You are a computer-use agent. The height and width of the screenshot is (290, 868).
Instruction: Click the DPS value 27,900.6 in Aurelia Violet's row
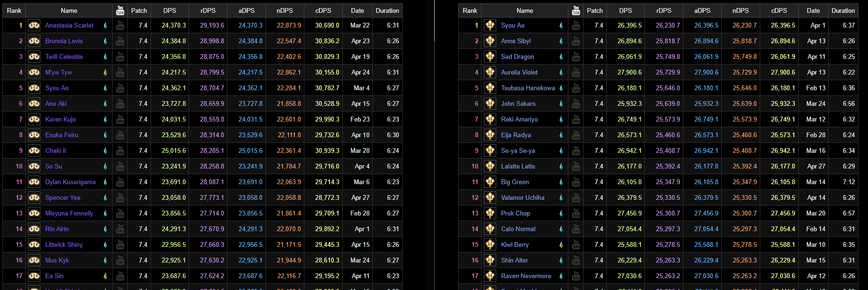[x=630, y=72]
